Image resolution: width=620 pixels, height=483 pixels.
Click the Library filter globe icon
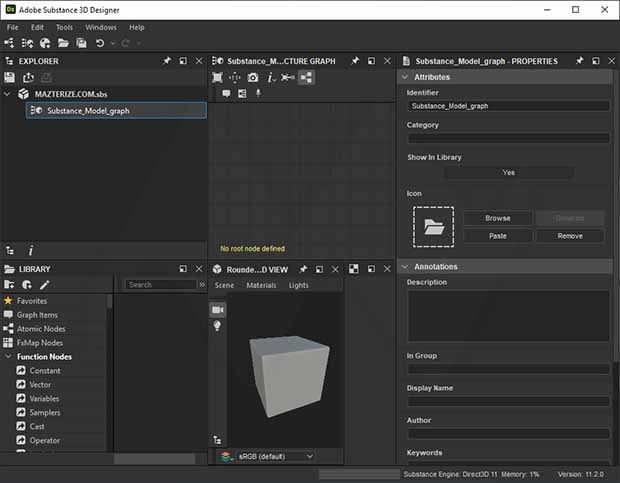coord(27,285)
